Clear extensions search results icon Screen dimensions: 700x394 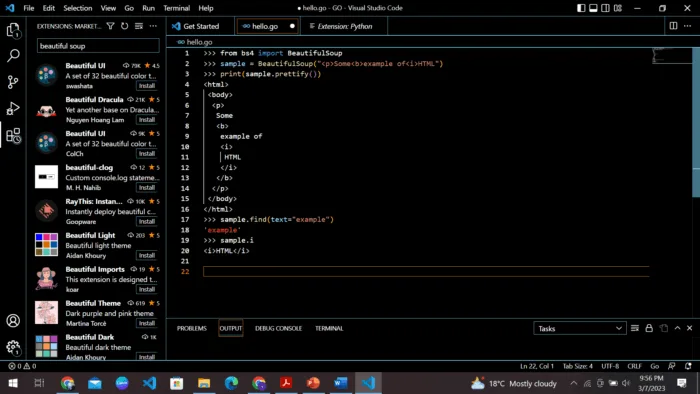(x=139, y=26)
